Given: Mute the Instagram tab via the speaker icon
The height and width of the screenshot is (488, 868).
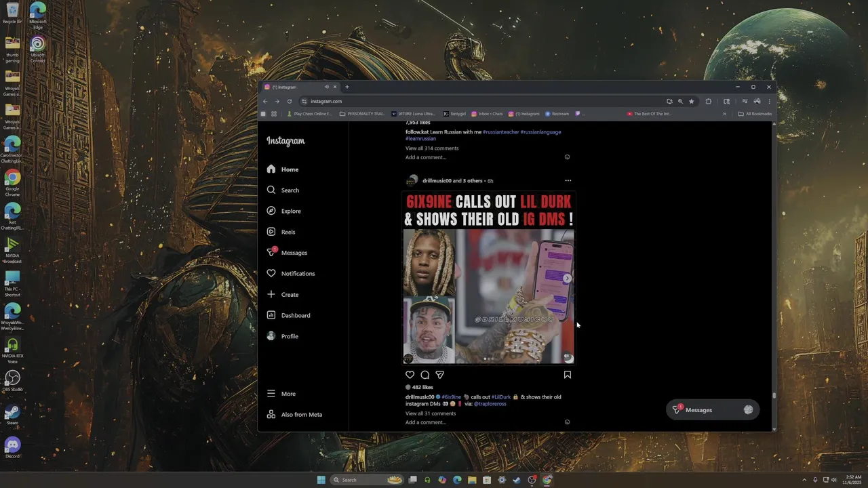Looking at the screenshot, I should tap(326, 87).
